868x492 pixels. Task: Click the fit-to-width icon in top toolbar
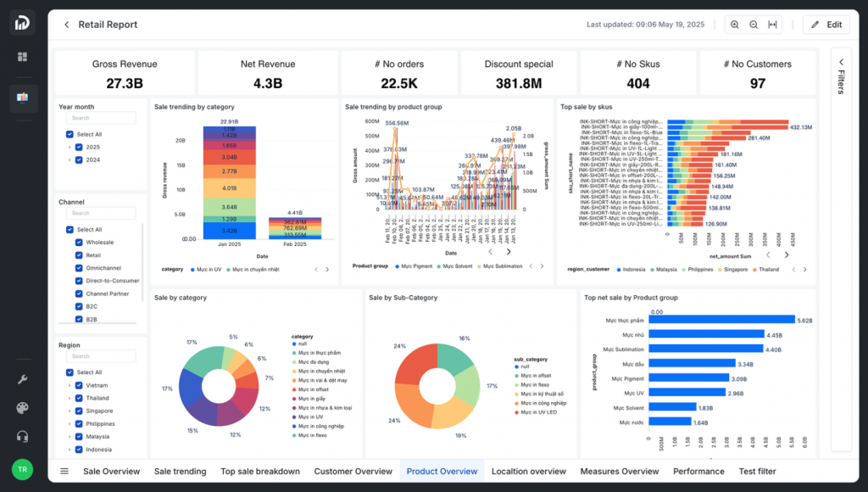(x=772, y=25)
